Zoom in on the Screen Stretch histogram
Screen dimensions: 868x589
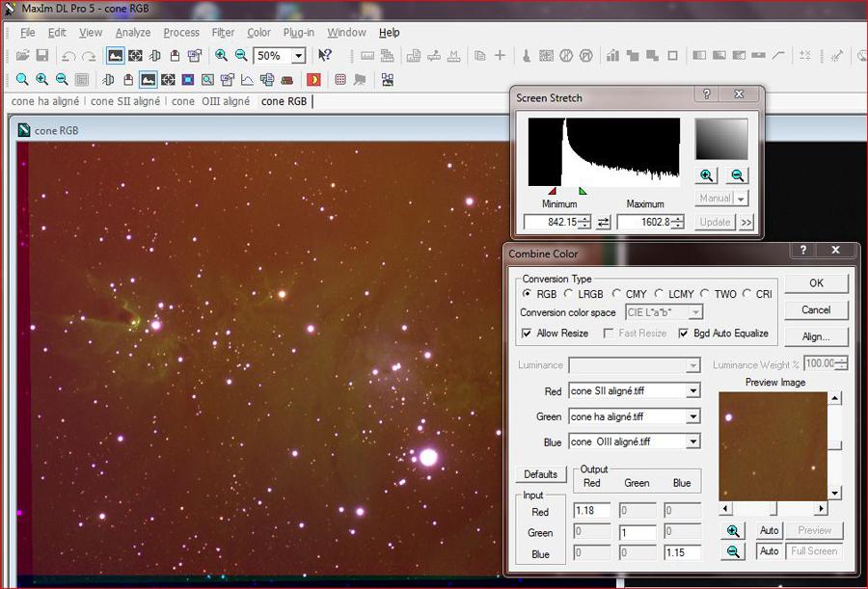click(707, 175)
